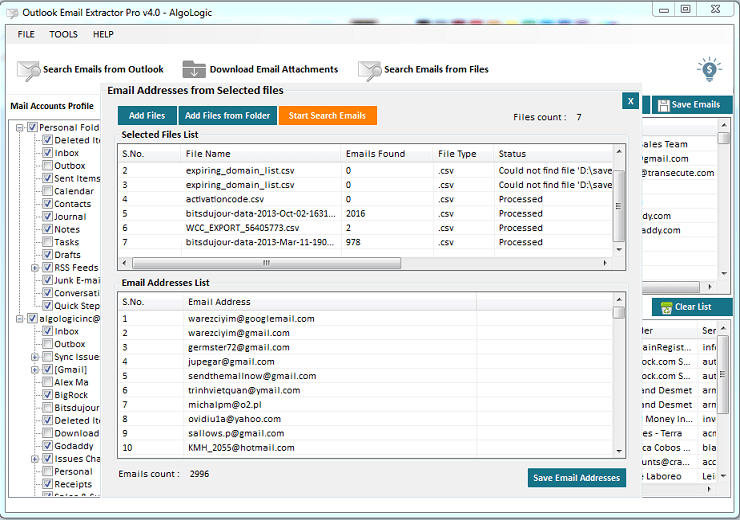Screen dimensions: 740x520
Task: Select email michalpm@o2.pl
Action: [x=366, y=405]
